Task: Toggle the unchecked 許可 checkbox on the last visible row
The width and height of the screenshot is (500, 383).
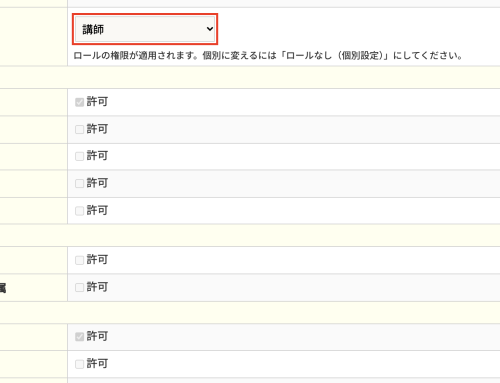Action: tap(79, 364)
